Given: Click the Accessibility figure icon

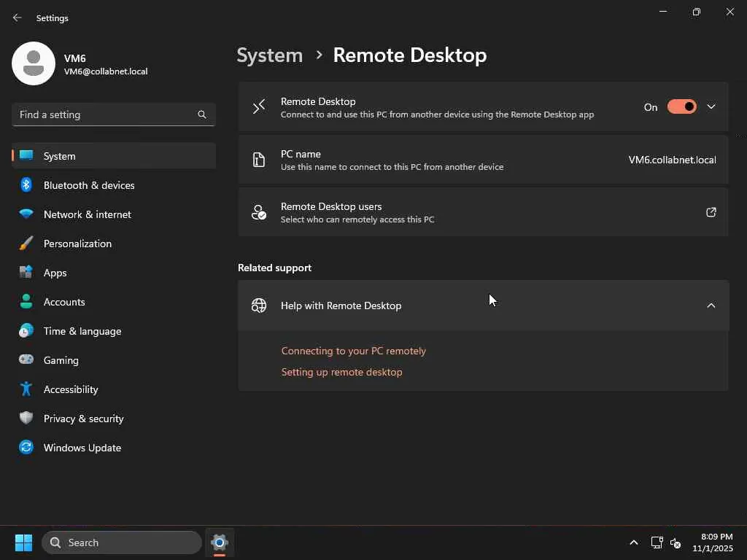Looking at the screenshot, I should point(26,389).
